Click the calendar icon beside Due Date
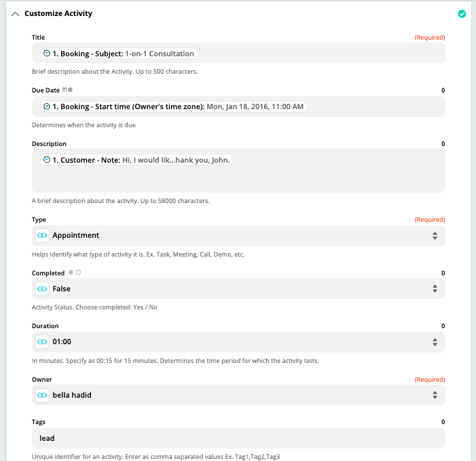The height and width of the screenshot is (461, 476). pos(65,90)
